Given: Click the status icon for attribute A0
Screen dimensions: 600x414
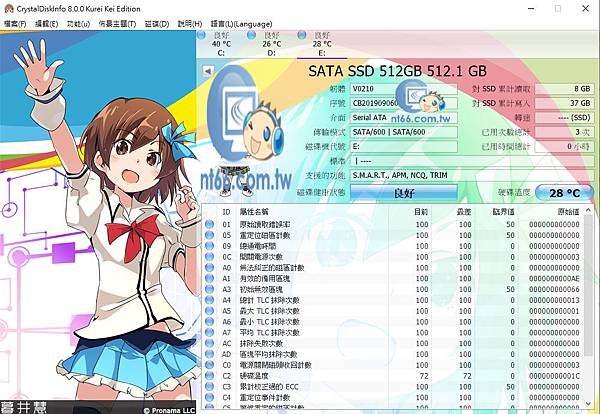Looking at the screenshot, I should (x=209, y=267).
